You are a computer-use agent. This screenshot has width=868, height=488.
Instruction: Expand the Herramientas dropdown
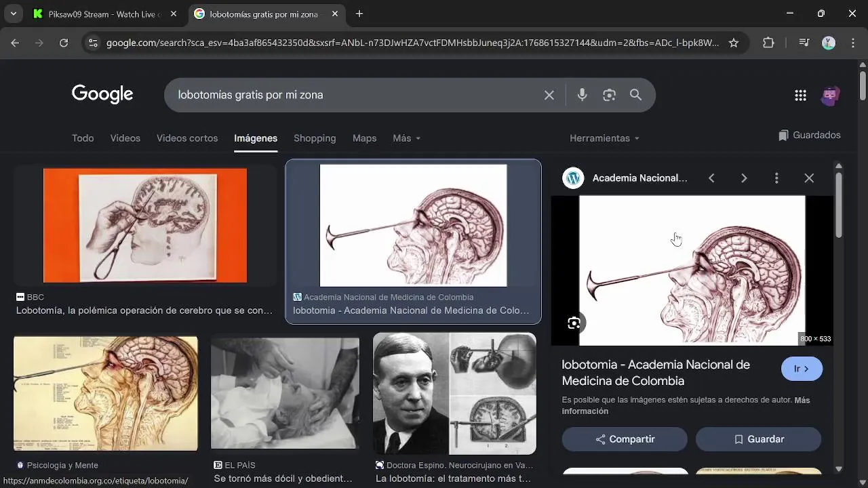[604, 138]
